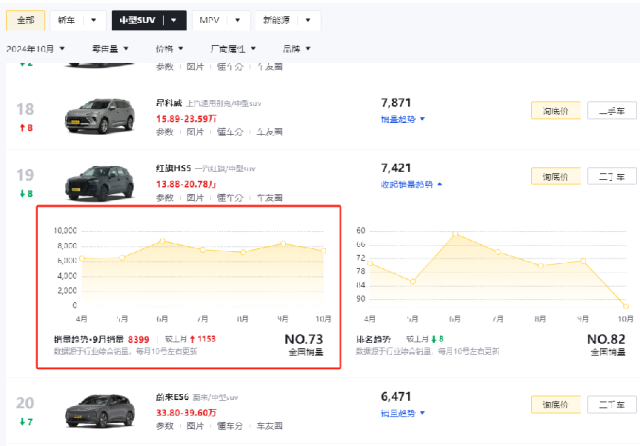The height and width of the screenshot is (446, 640).
Task: Select the 10月 point on sales chart
Action: pyautogui.click(x=324, y=251)
